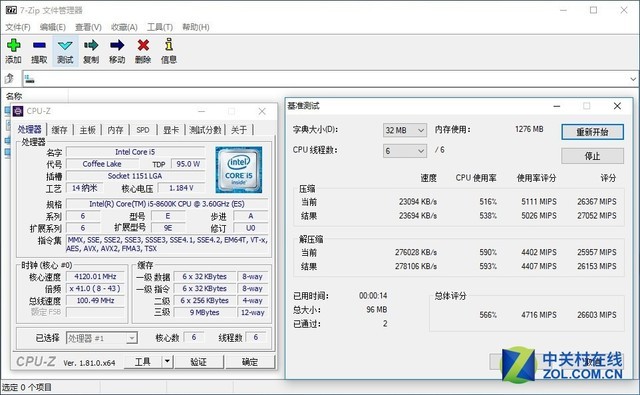Click the bus speed 100.49 MHz value

pyautogui.click(x=95, y=300)
